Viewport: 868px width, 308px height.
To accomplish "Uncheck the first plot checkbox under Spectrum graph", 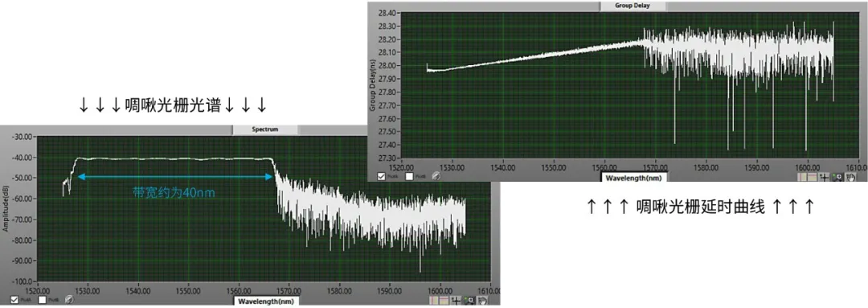I will (x=14, y=300).
